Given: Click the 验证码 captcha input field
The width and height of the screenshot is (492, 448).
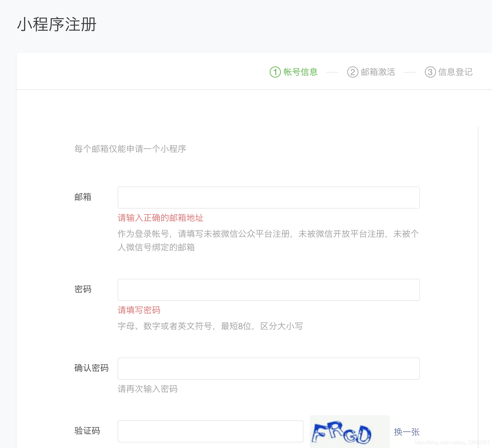Looking at the screenshot, I should 211,431.
